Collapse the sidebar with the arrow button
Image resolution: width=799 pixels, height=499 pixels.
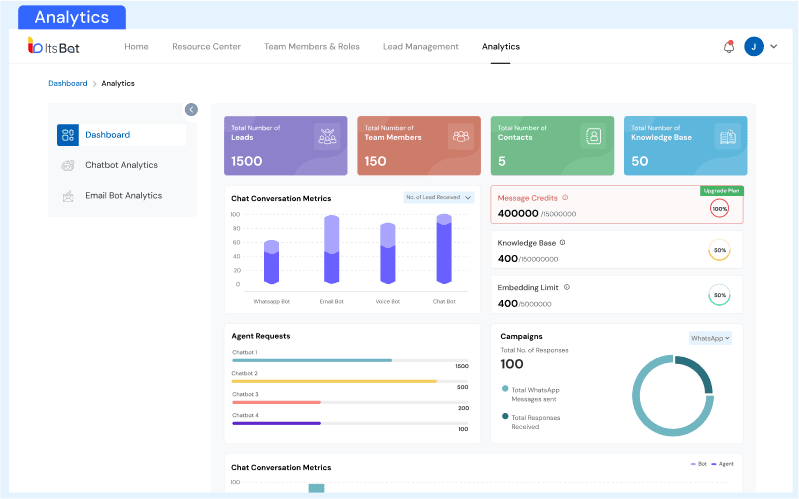click(x=191, y=110)
